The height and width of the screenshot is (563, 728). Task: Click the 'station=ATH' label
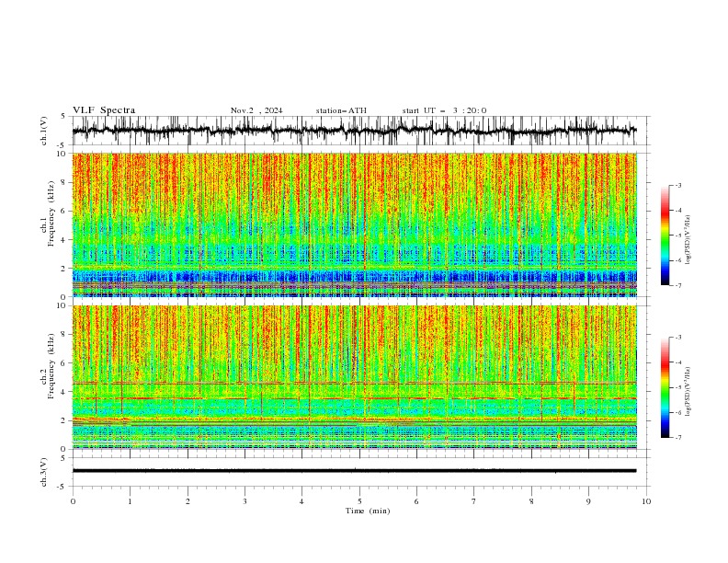[341, 110]
